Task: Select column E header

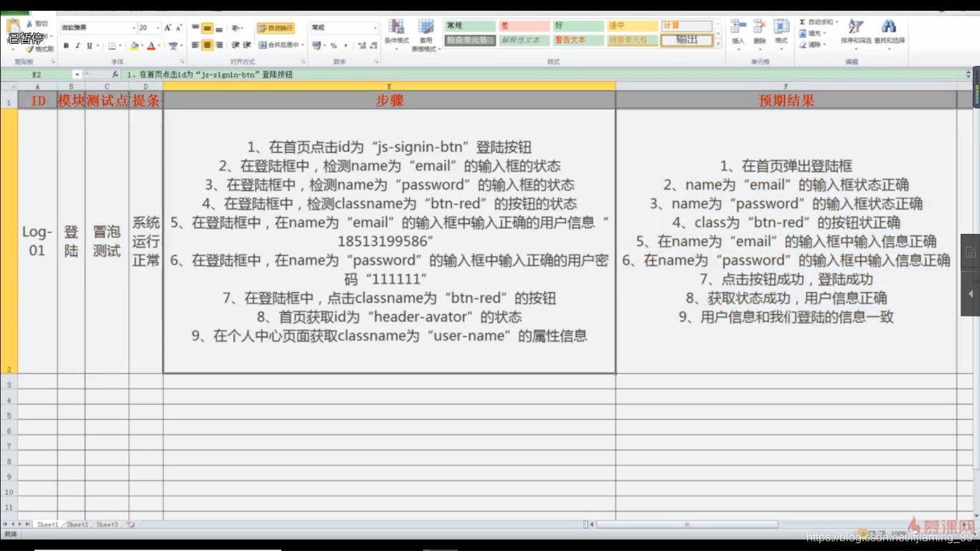Action: 390,86
